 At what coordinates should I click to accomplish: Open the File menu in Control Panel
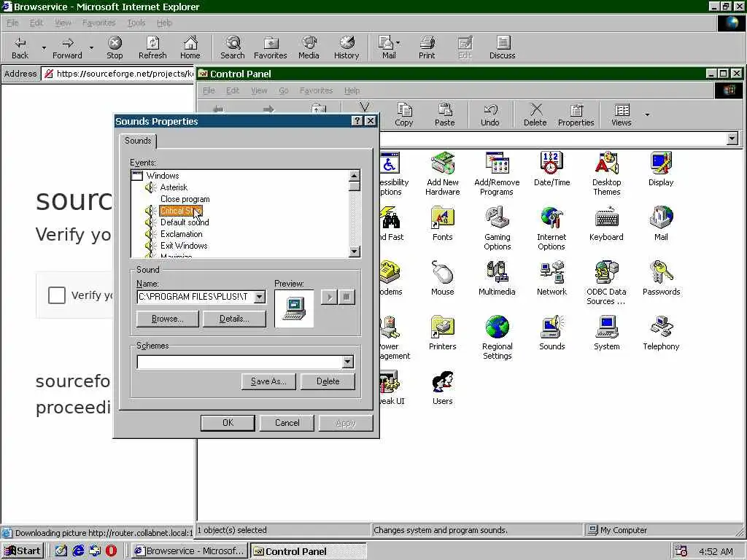(x=209, y=90)
